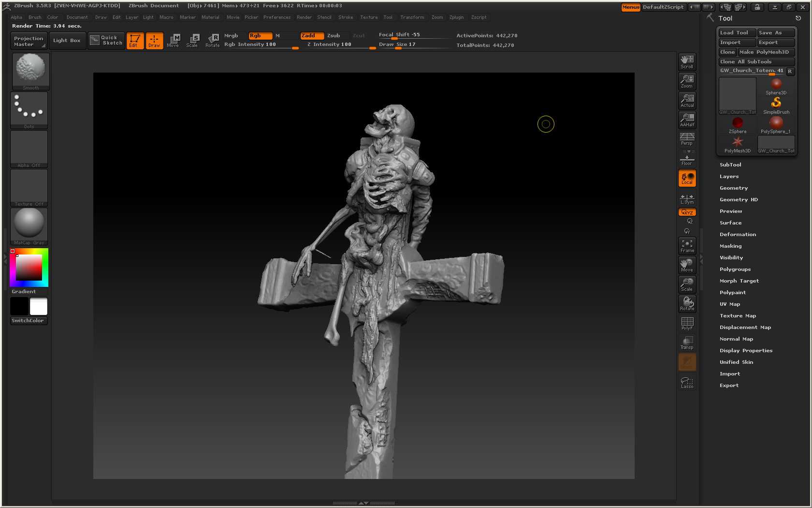The width and height of the screenshot is (812, 508).
Task: Select the Scale mode icon in the top toolbar
Action: pyautogui.click(x=193, y=41)
